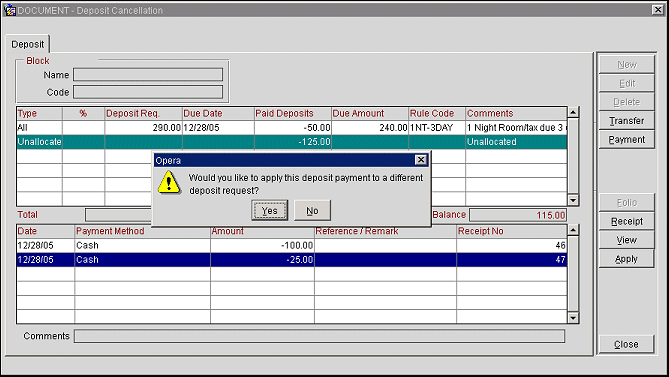Screen dimensions: 669x377
Task: Click Yes in the Opera dialog
Action: click(270, 210)
